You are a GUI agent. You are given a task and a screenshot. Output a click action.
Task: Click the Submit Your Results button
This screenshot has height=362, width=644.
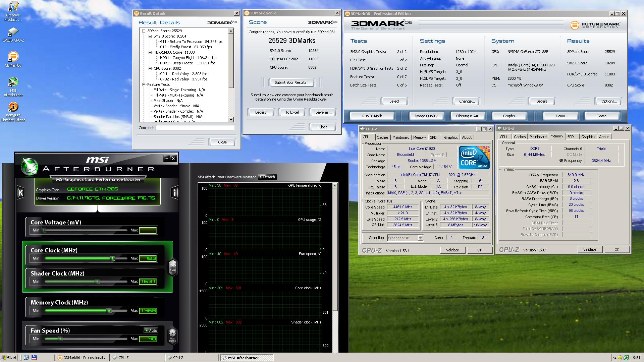pyautogui.click(x=292, y=82)
